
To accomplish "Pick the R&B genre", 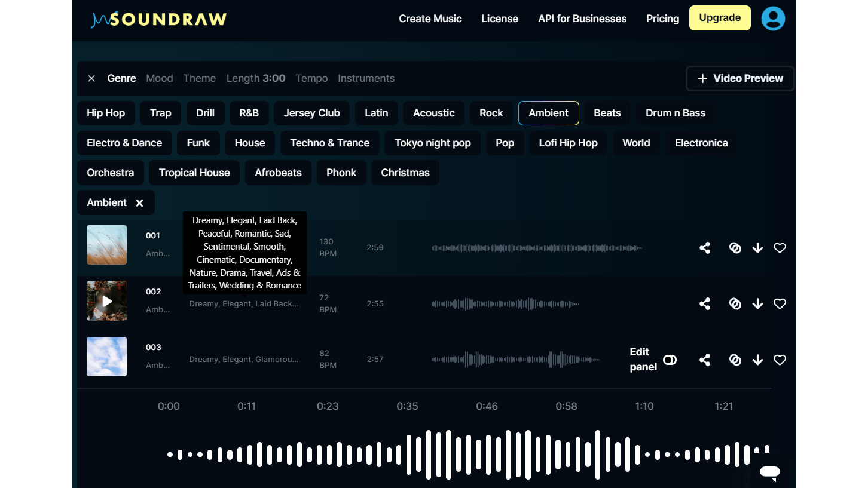I will (249, 113).
